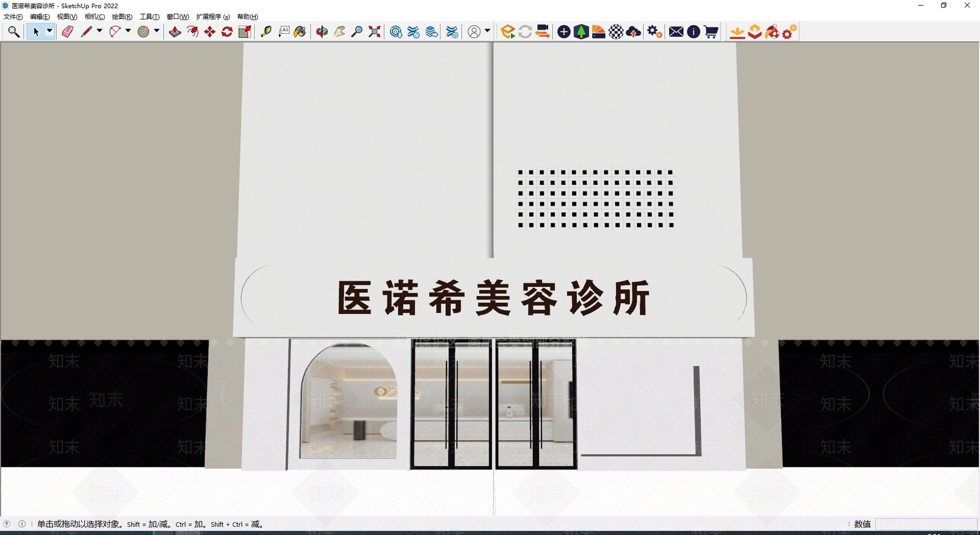
Task: Click the 数值 measurements input box
Action: [926, 524]
